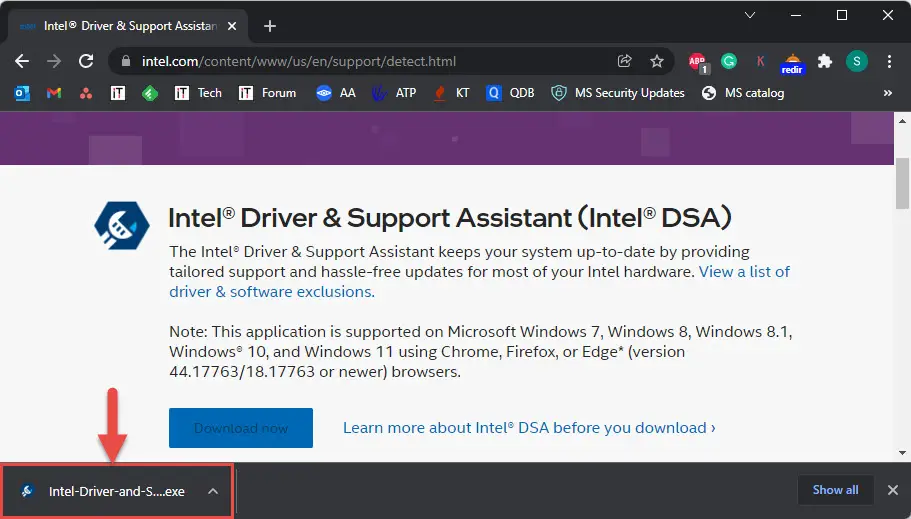Expand the tab search dropdown arrow
The width and height of the screenshot is (911, 519).
(x=750, y=15)
